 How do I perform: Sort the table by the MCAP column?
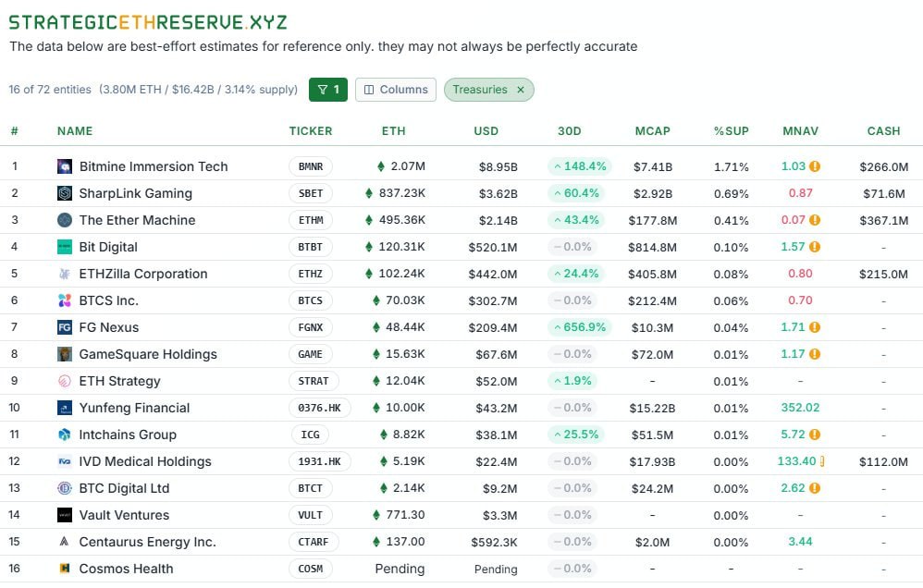coord(653,131)
